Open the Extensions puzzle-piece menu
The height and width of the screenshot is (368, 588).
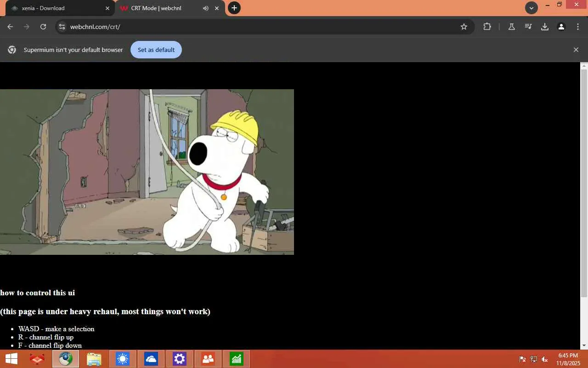487,27
